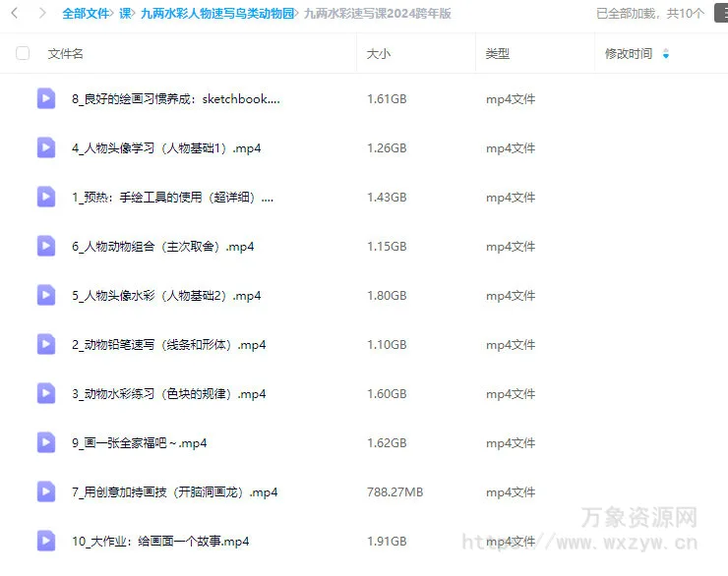Viewport: 728px width, 576px height.
Task: Click the video icon for 9_画一张全家福吧
Action: click(x=46, y=442)
